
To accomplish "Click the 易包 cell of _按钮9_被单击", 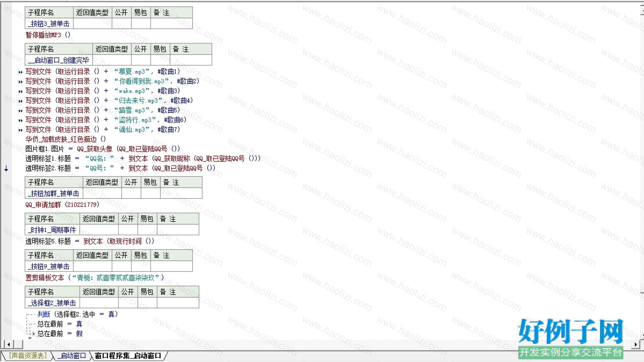I will click(141, 266).
